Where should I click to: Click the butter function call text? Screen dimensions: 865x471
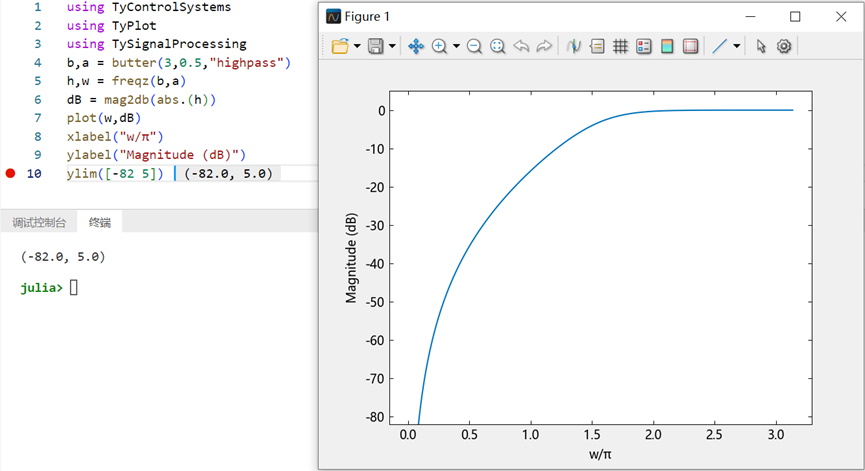[201, 62]
